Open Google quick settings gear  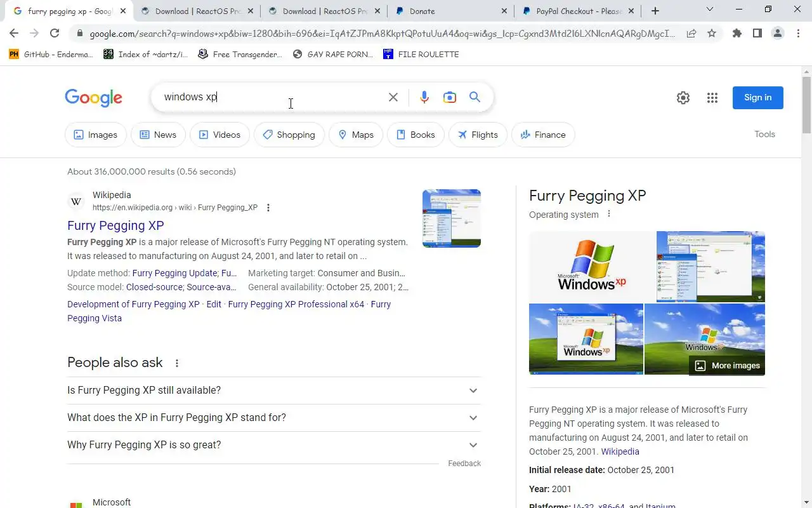683,98
